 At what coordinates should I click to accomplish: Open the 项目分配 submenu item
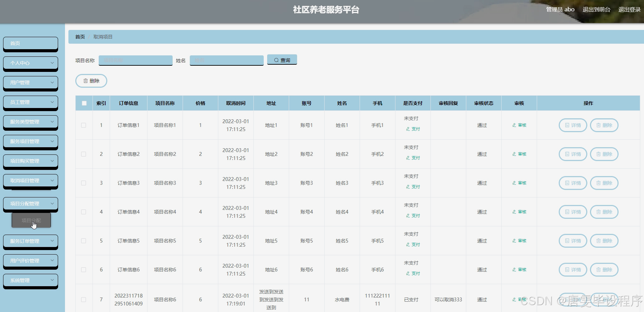point(31,220)
